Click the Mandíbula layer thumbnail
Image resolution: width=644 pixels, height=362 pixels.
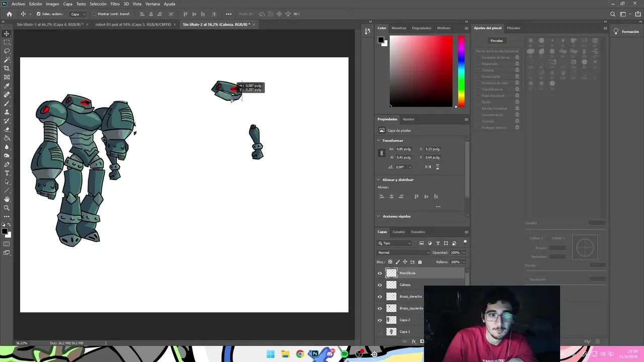391,273
